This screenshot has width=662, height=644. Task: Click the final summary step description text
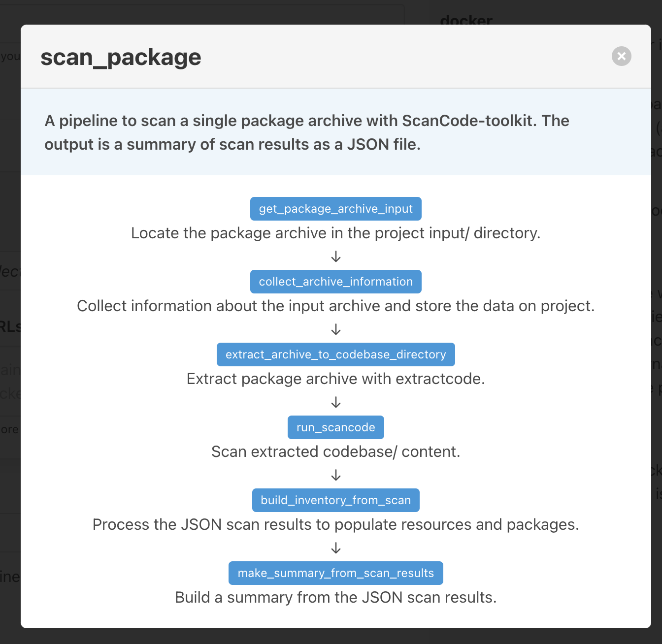335,597
